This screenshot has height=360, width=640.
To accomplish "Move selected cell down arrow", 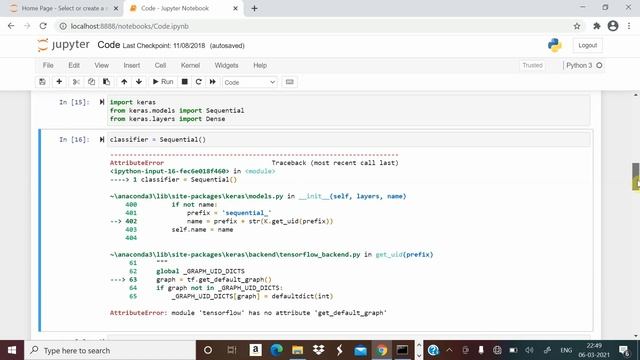I will (139, 82).
